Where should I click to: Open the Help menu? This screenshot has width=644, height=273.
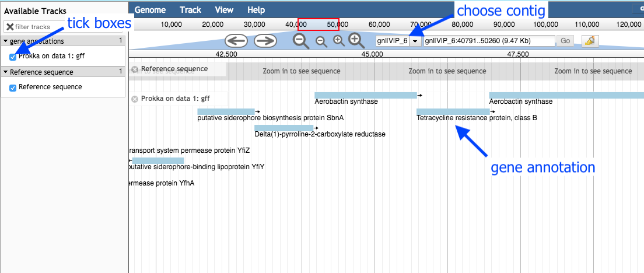pyautogui.click(x=256, y=10)
